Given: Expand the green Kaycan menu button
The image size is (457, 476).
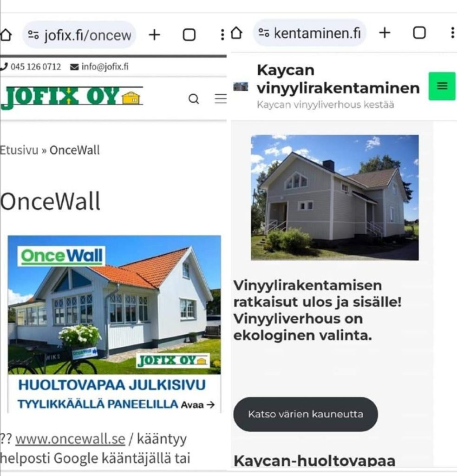Looking at the screenshot, I should coord(442,86).
